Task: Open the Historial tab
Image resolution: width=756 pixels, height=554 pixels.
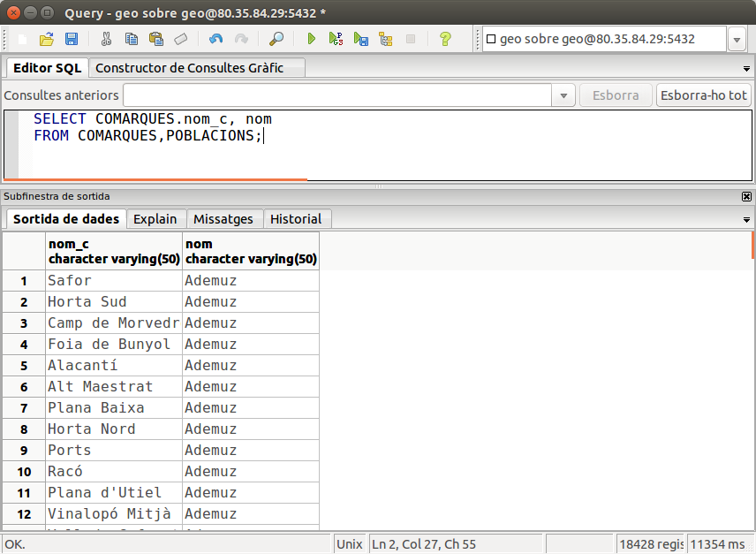Action: pos(296,219)
